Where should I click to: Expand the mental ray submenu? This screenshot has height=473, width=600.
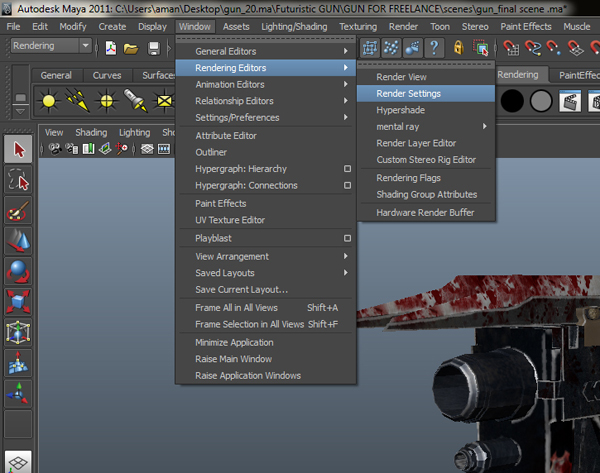pos(426,127)
